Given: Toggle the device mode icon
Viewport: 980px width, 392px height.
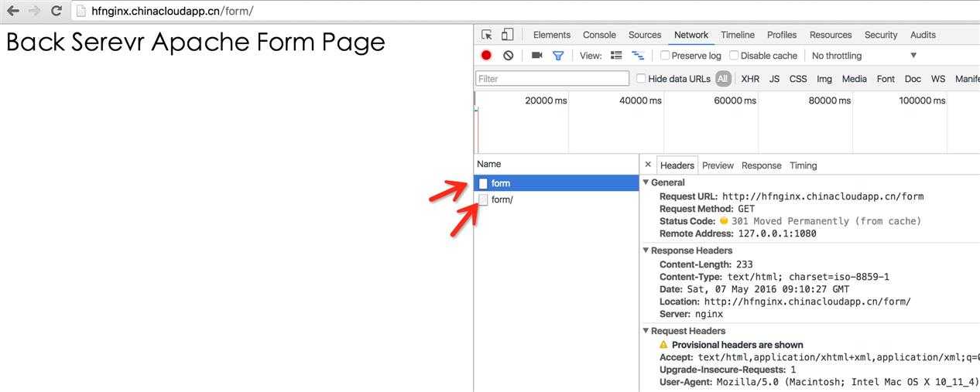Looking at the screenshot, I should click(507, 35).
